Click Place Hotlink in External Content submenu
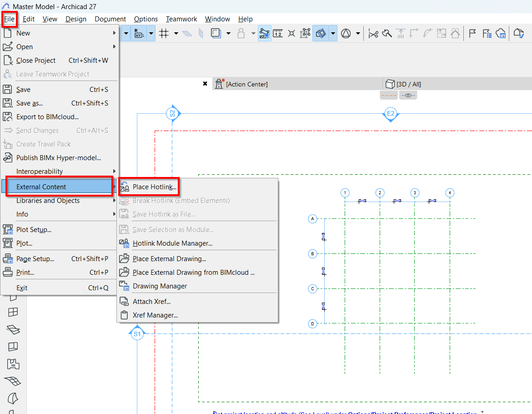The width and height of the screenshot is (532, 414). pyautogui.click(x=154, y=187)
